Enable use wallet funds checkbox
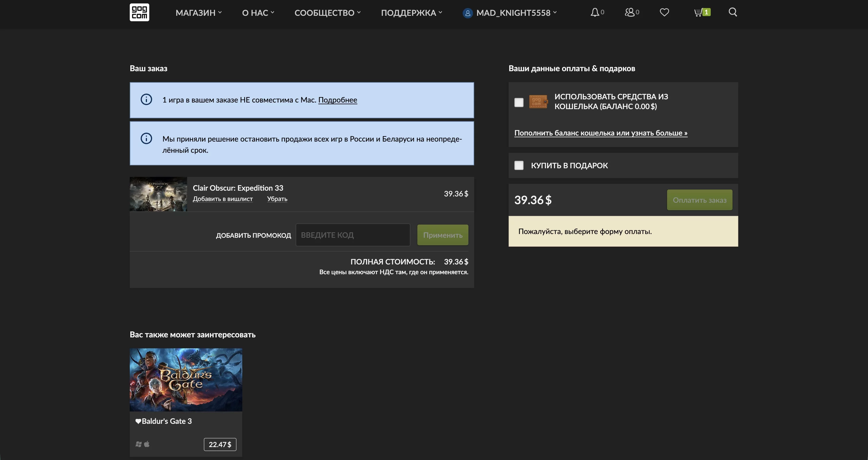 [519, 102]
